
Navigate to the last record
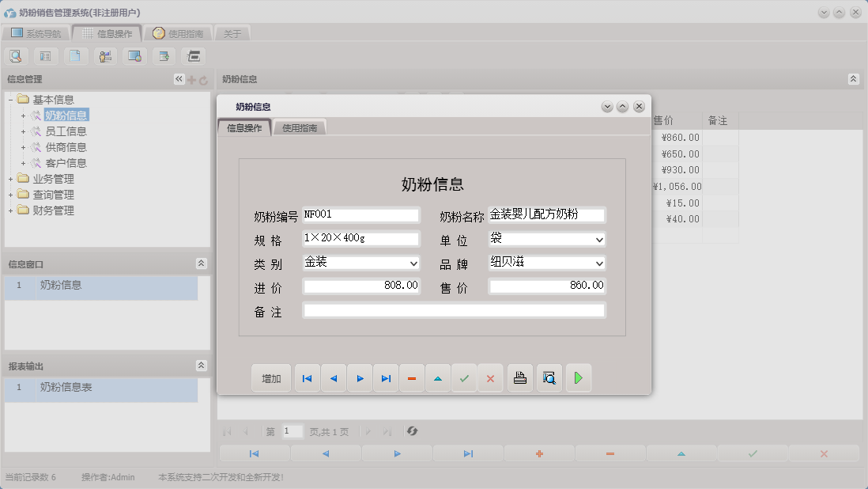point(386,377)
